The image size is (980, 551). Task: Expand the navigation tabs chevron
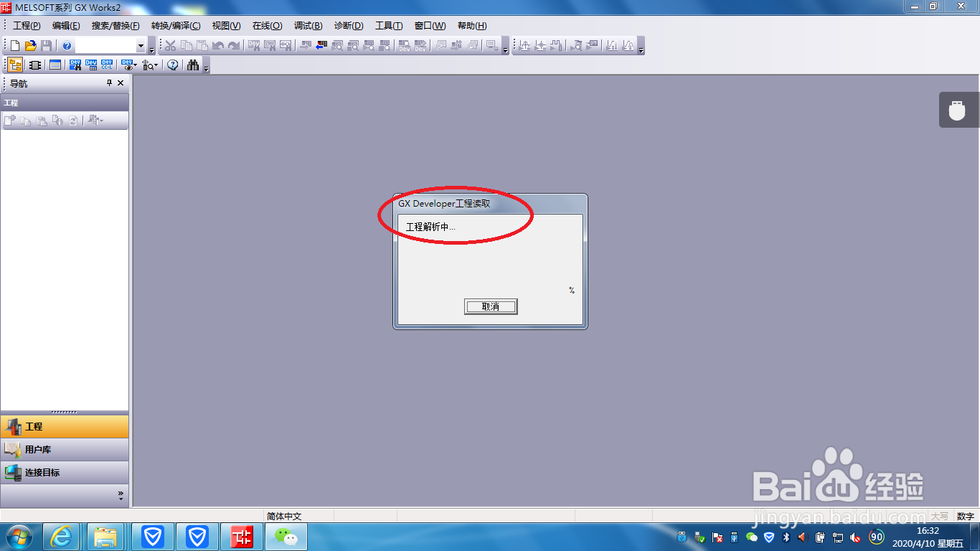coord(121,495)
